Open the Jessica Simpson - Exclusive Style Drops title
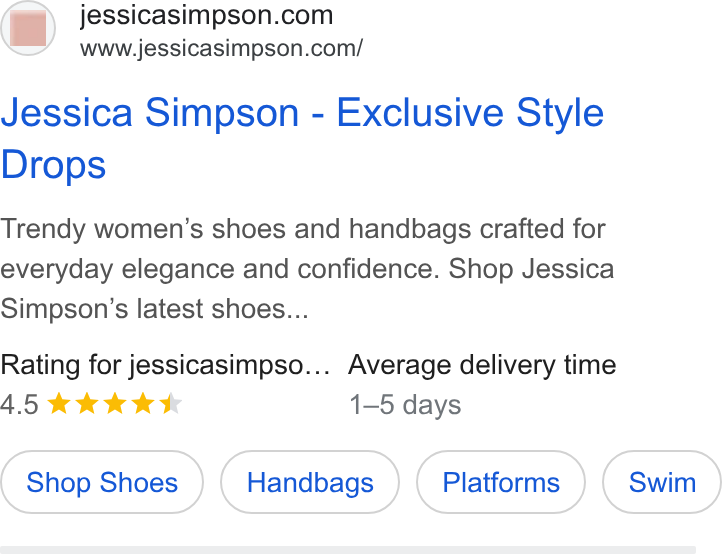Screen dimensions: 722x554 point(302,138)
